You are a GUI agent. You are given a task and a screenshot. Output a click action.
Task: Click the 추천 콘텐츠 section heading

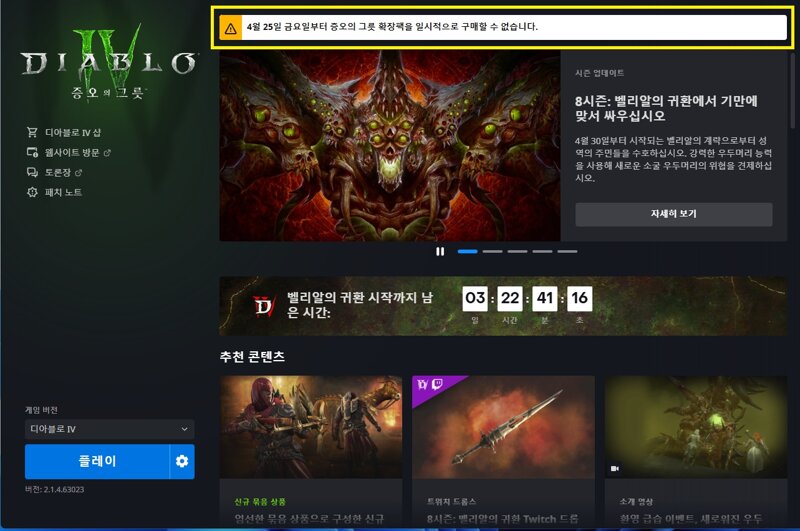point(252,357)
